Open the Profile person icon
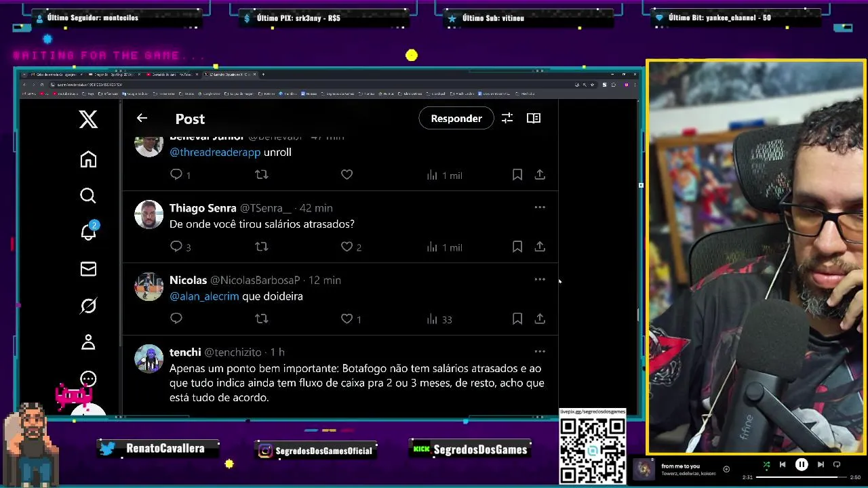This screenshot has width=868, height=488. 88,342
